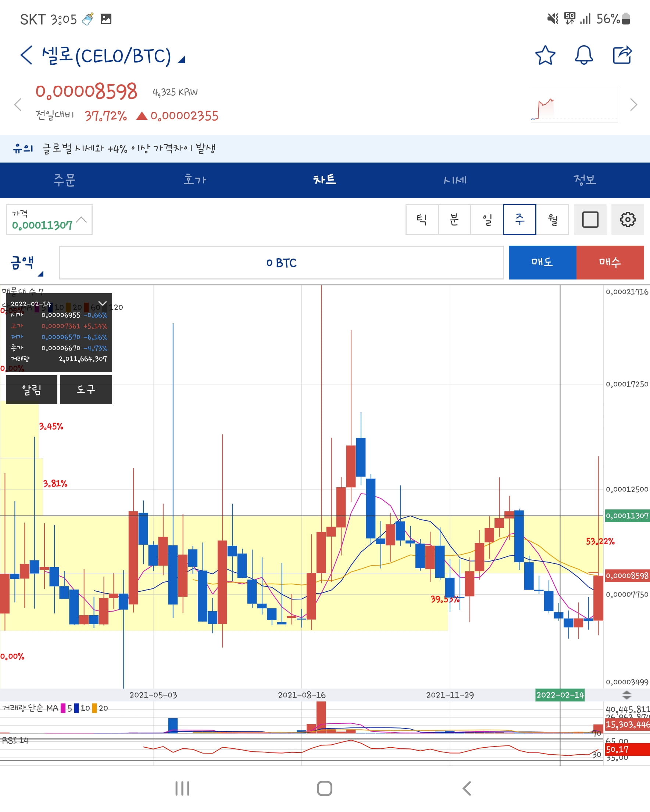Select the 분 chart interval
Screen dimensions: 650x812
454,220
